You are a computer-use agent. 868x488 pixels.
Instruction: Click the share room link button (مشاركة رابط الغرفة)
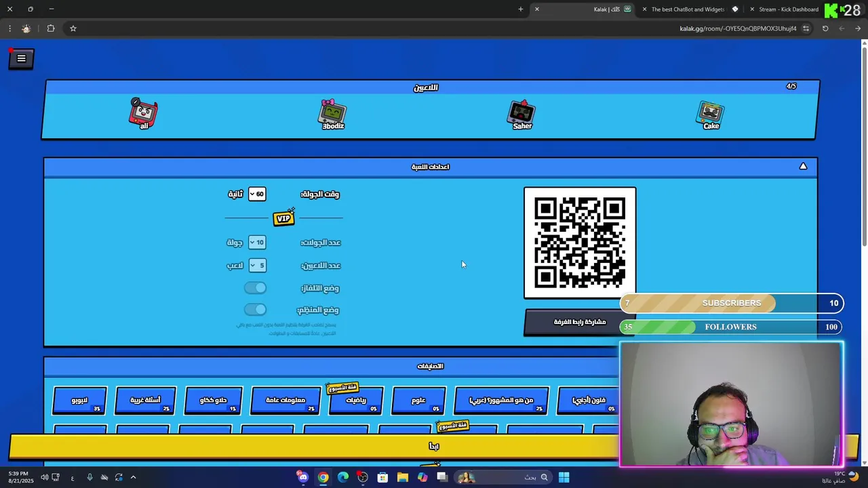point(580,322)
